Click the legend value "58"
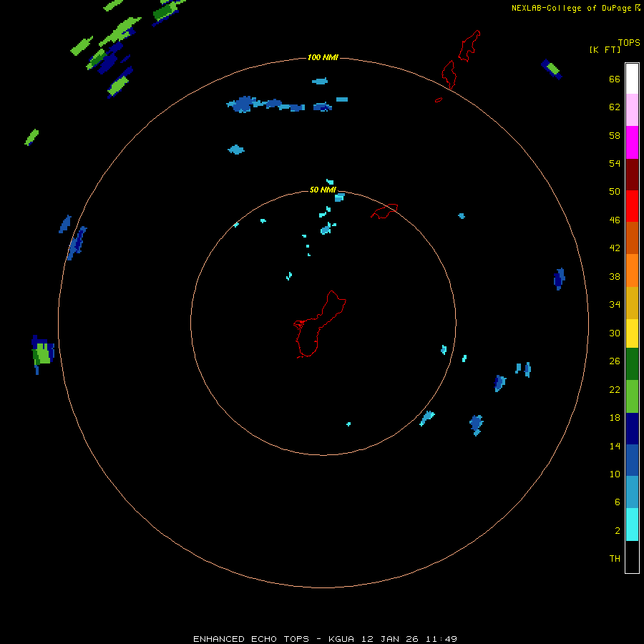The image size is (644, 644). [615, 135]
